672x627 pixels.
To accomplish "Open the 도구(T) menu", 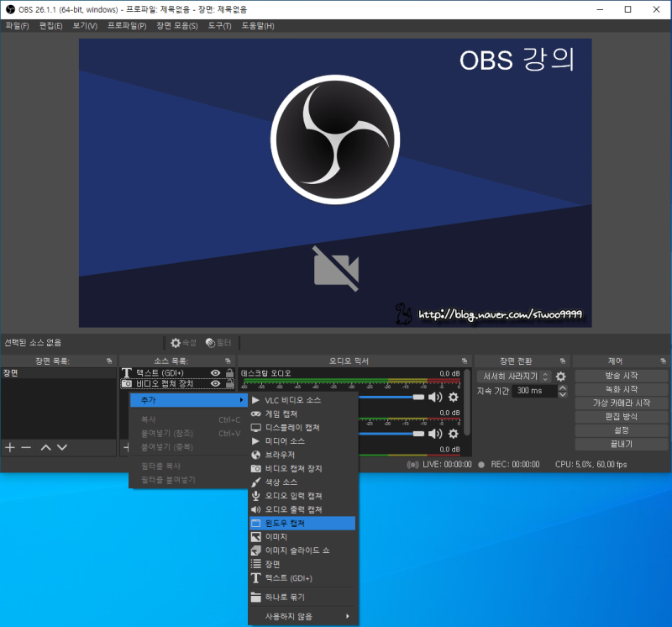I will coord(219,26).
